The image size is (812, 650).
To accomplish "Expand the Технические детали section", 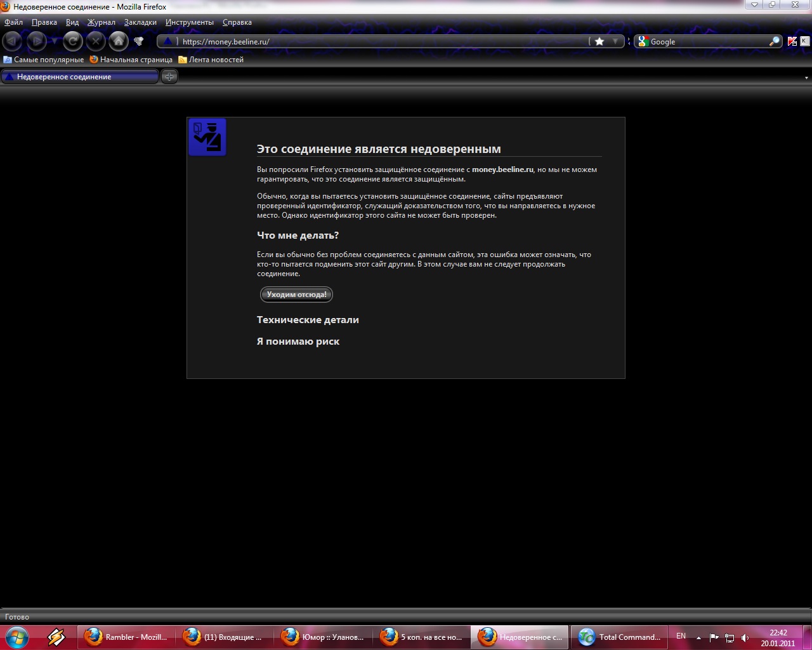I will click(308, 320).
